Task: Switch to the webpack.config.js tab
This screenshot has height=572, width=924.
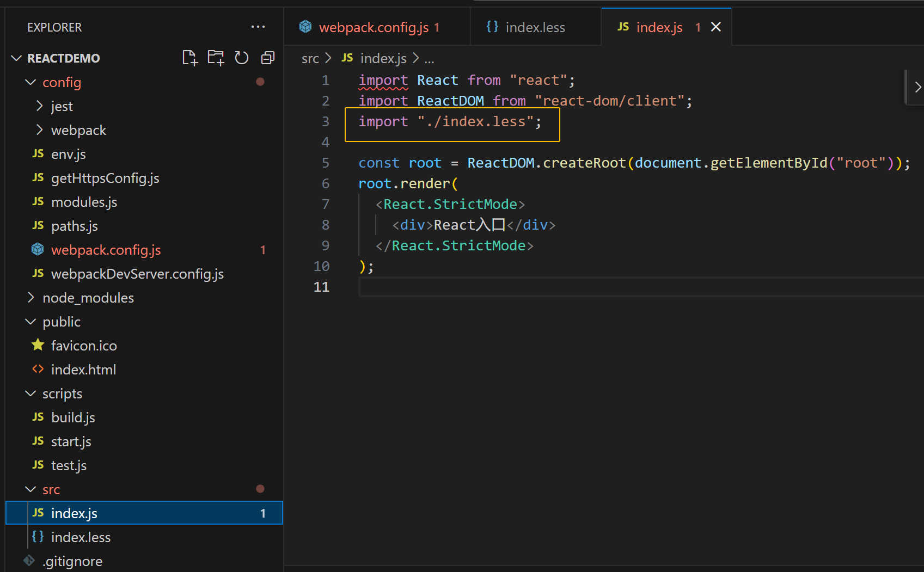Action: [377, 27]
